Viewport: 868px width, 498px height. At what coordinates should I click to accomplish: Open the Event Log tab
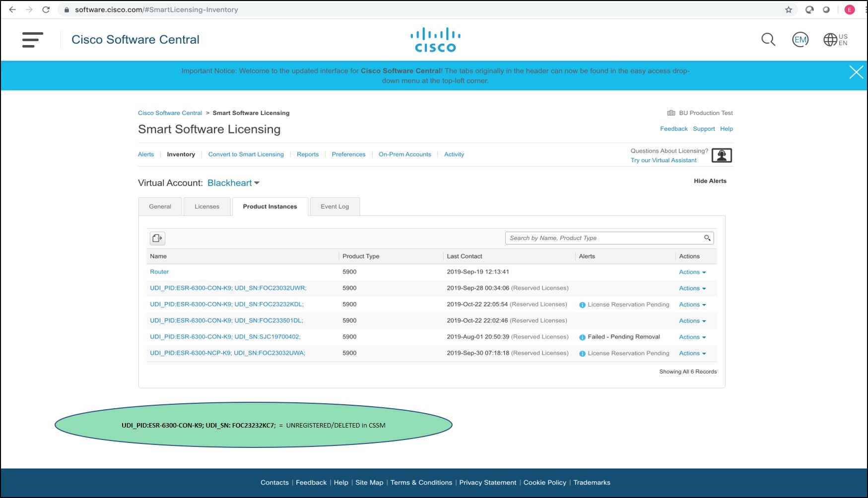click(334, 206)
